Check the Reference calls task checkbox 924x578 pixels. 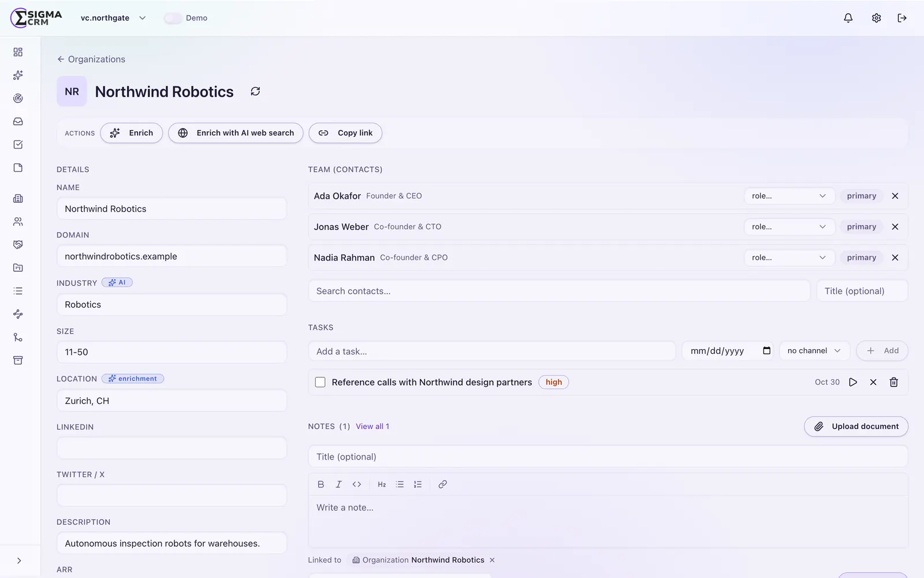(x=320, y=382)
